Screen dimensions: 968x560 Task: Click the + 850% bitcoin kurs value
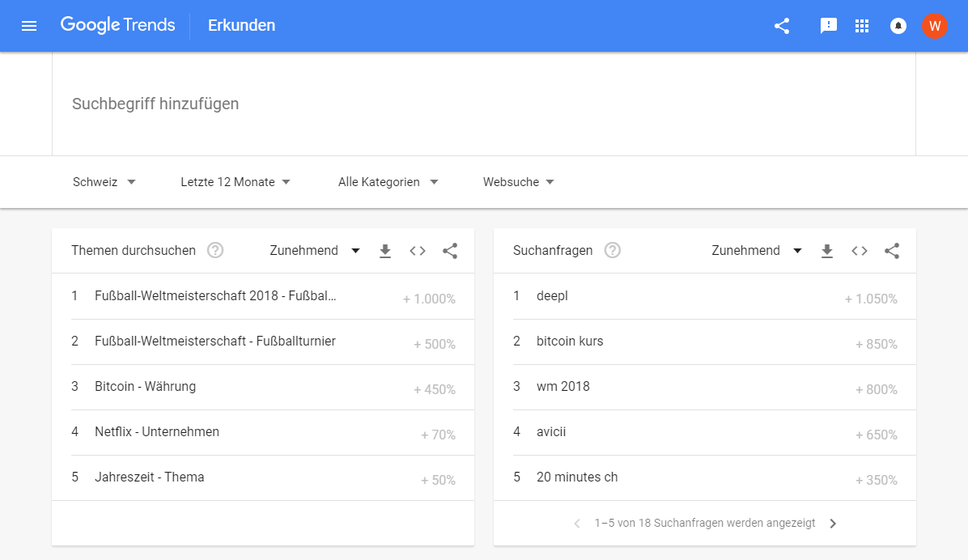point(876,345)
